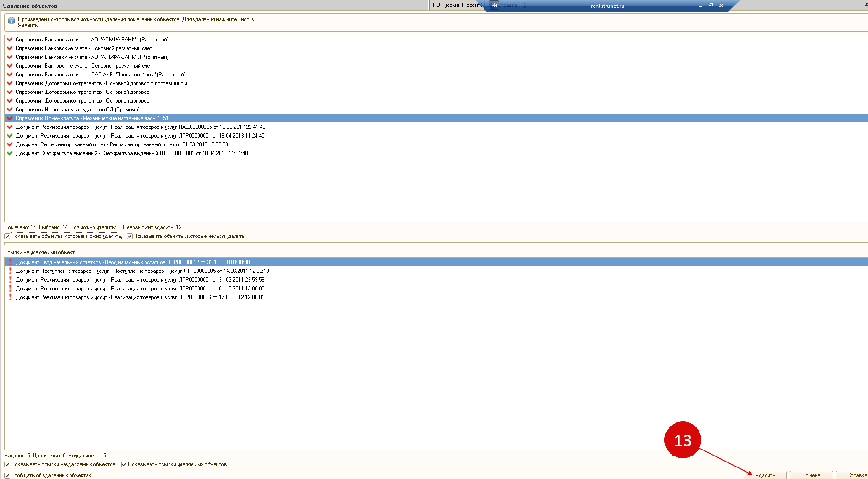Select link row 'Реализация ЛТР00000006 от 17.08.2012'

[436, 297]
